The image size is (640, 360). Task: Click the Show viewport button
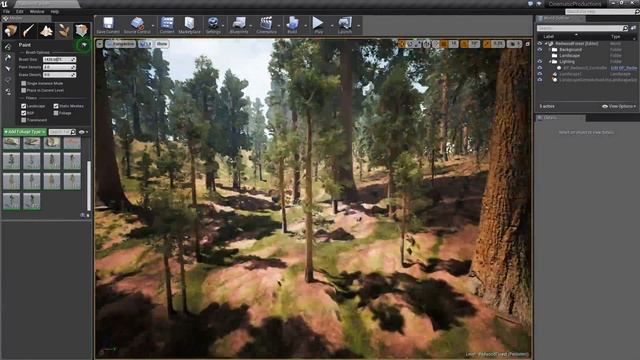click(162, 44)
